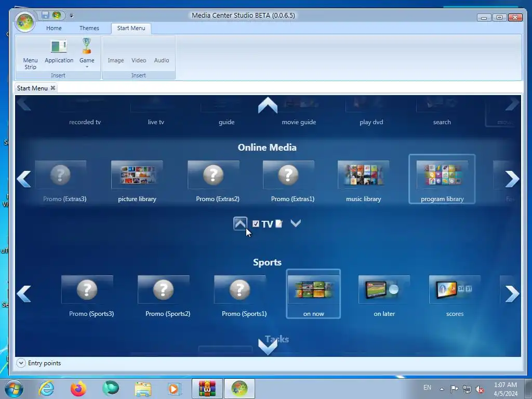This screenshot has height=399, width=532.
Task: Select the Start Menu document tab
Action: click(x=32, y=88)
